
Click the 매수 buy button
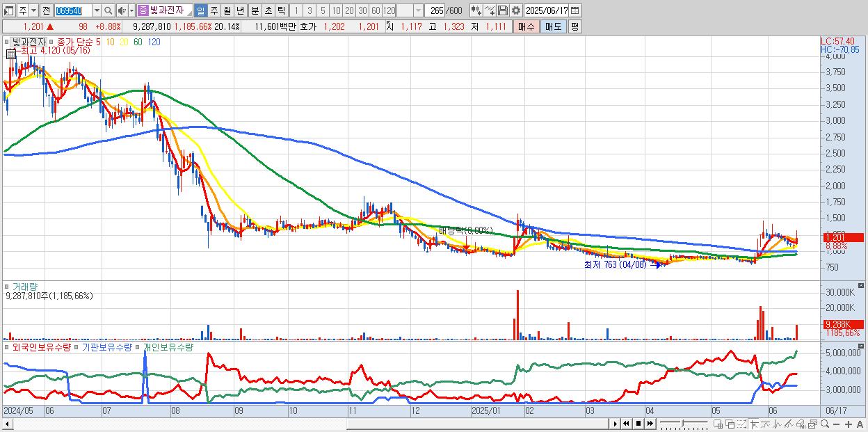coord(527,26)
